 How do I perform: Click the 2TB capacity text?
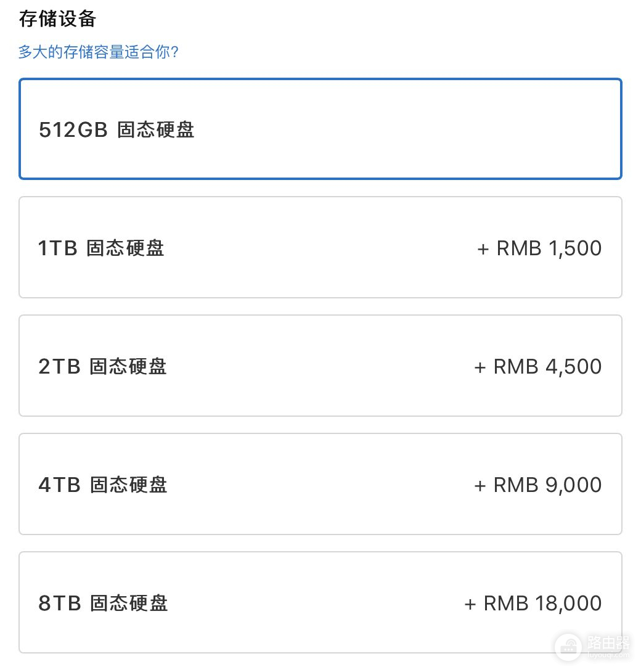(59, 367)
